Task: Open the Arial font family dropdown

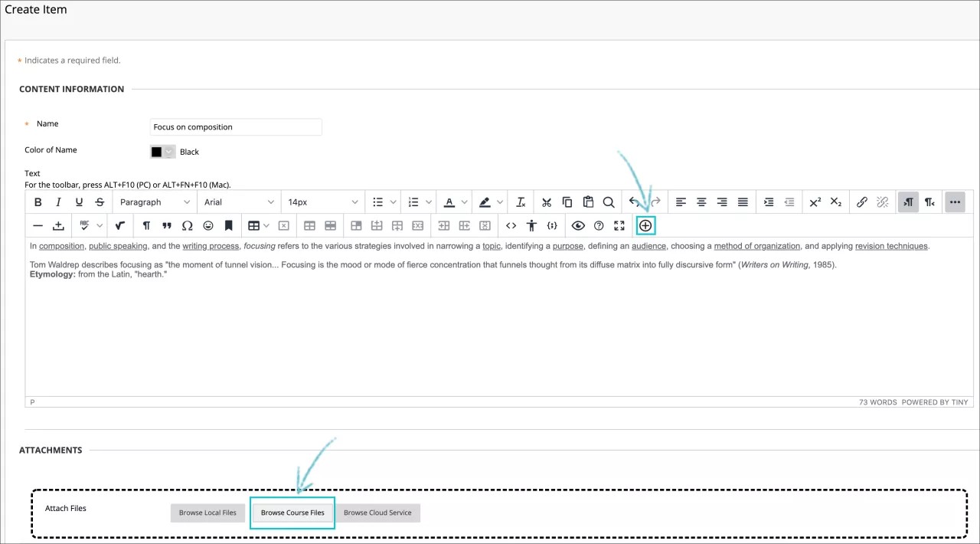Action: click(237, 202)
